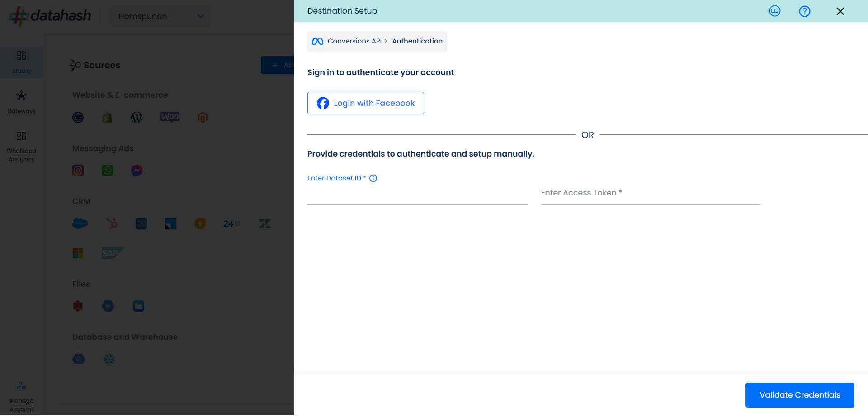The width and height of the screenshot is (868, 418).
Task: Open Gateways in the sidebar
Action: (21, 102)
